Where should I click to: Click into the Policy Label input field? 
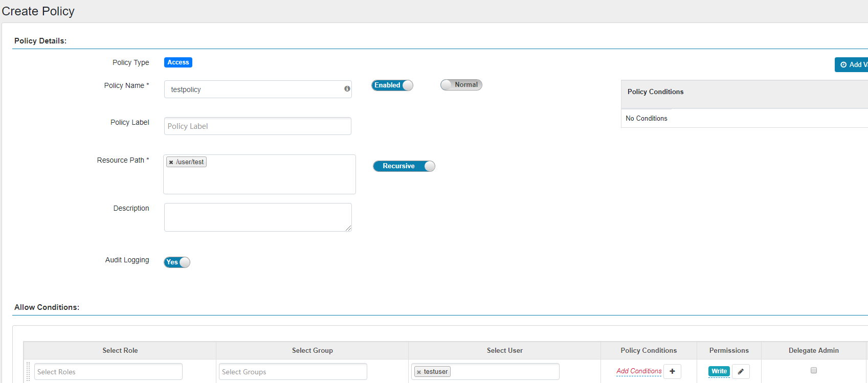257,126
